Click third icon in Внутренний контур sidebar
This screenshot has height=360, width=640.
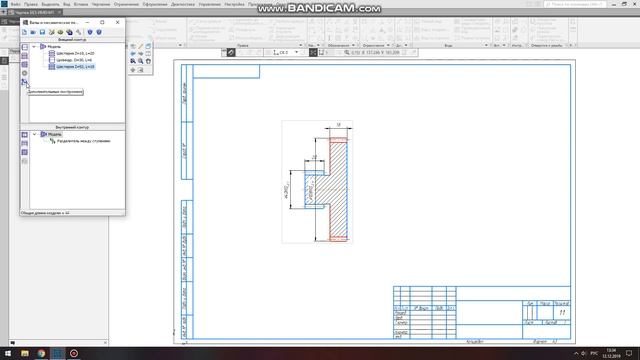(24, 152)
